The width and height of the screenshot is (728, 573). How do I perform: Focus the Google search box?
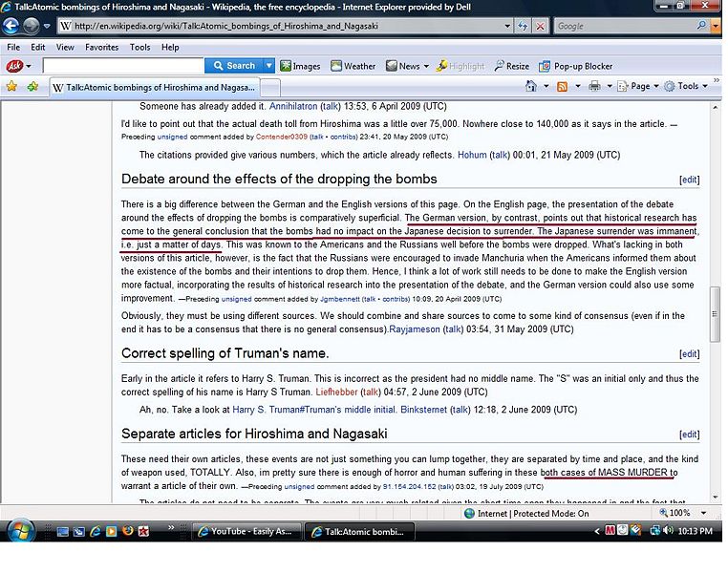625,26
